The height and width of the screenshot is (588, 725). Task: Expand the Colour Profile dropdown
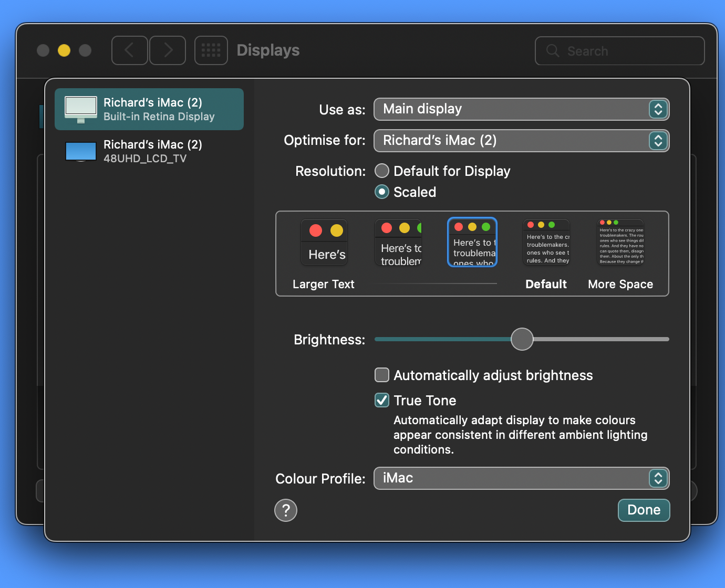tap(521, 478)
